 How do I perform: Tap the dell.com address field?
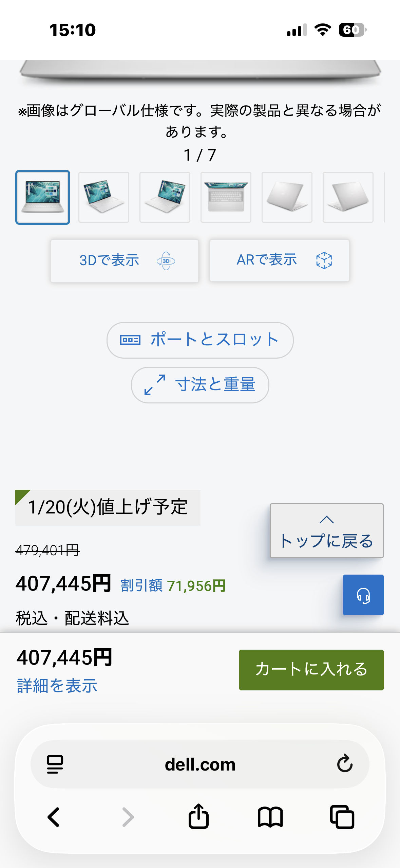200,764
